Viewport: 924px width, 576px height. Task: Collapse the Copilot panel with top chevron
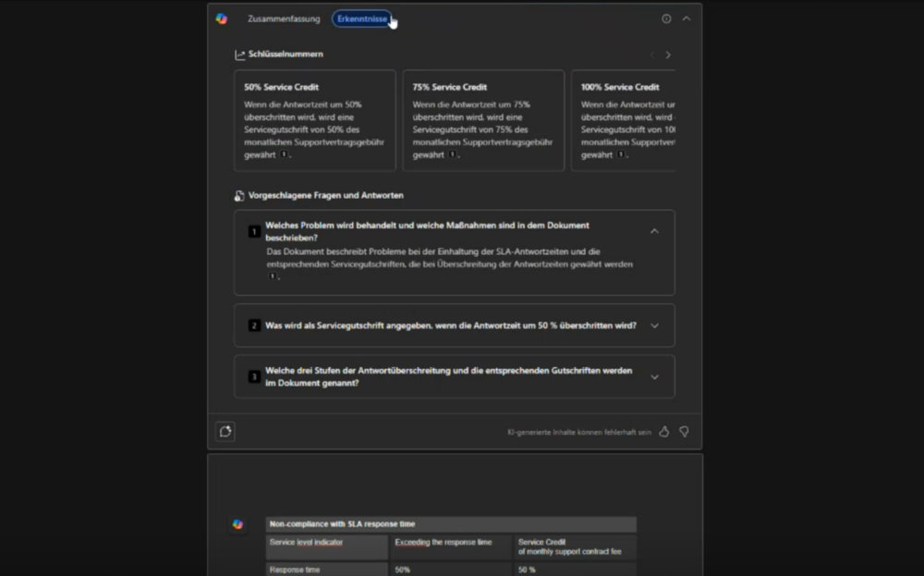(x=687, y=18)
